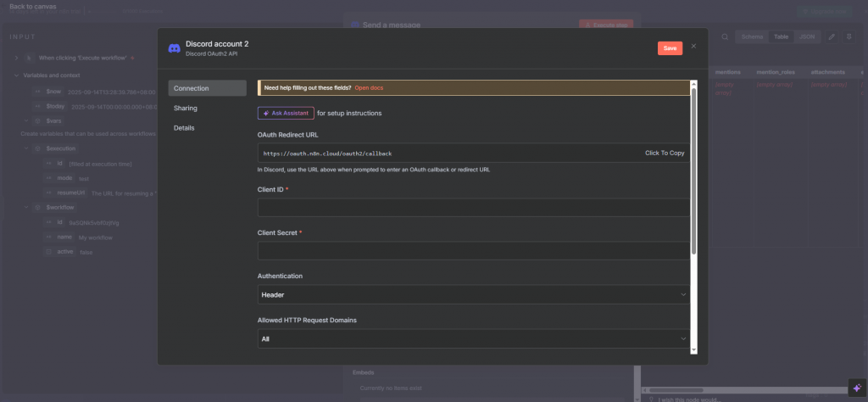868x402 pixels.
Task: Open the Allowed HTTP Request Domains dropdown
Action: (474, 338)
